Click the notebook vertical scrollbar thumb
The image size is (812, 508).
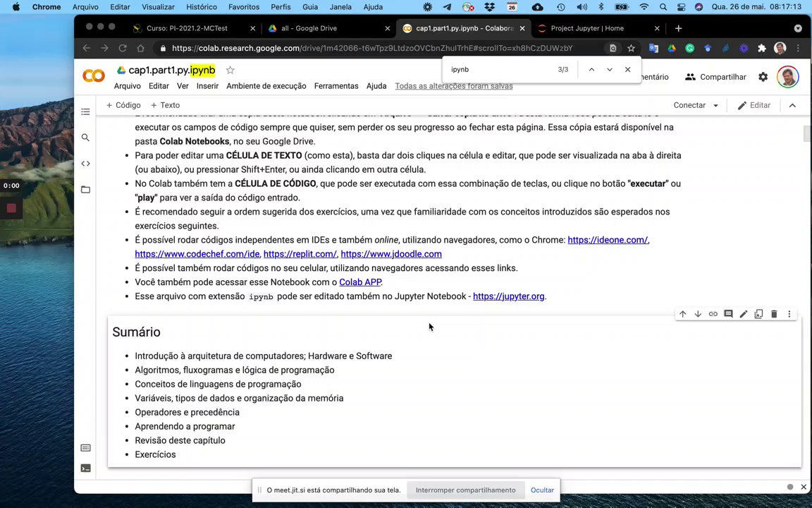(806, 133)
